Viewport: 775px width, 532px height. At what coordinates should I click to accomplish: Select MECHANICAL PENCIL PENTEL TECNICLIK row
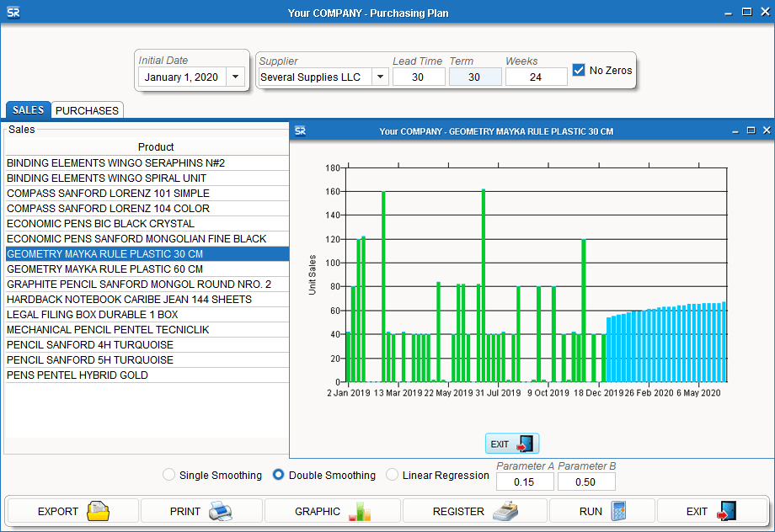coord(147,329)
